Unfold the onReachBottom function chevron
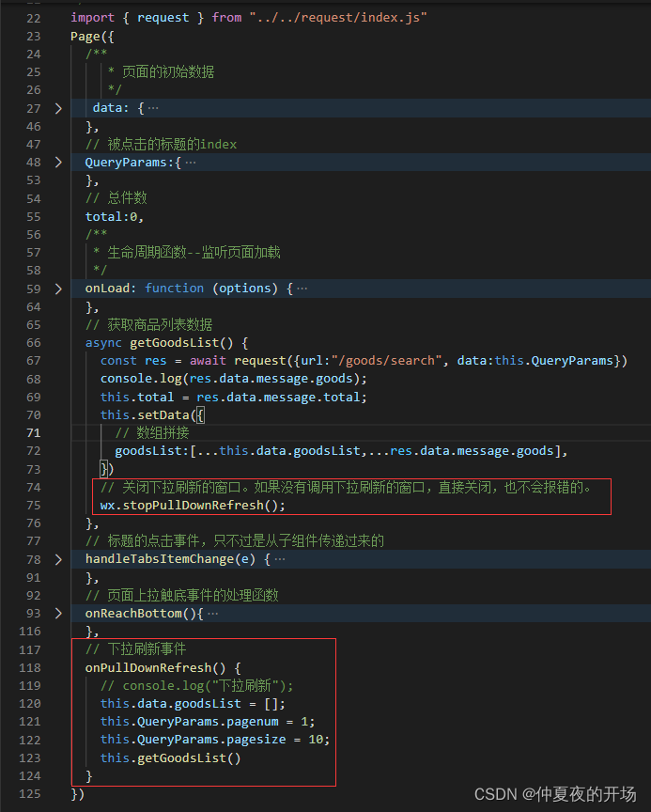 (58, 613)
